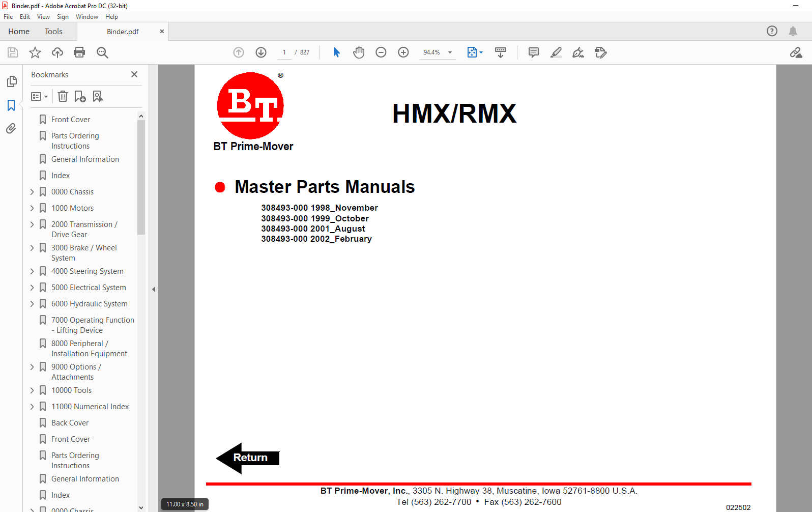Click the page number input field
Viewport: 812px width, 512px height.
point(284,52)
